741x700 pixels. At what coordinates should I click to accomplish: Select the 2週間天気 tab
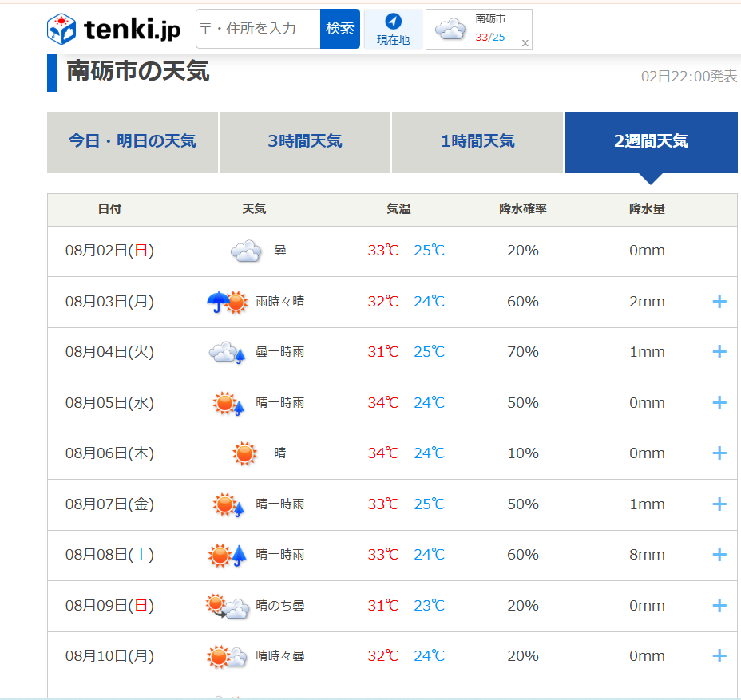[651, 142]
